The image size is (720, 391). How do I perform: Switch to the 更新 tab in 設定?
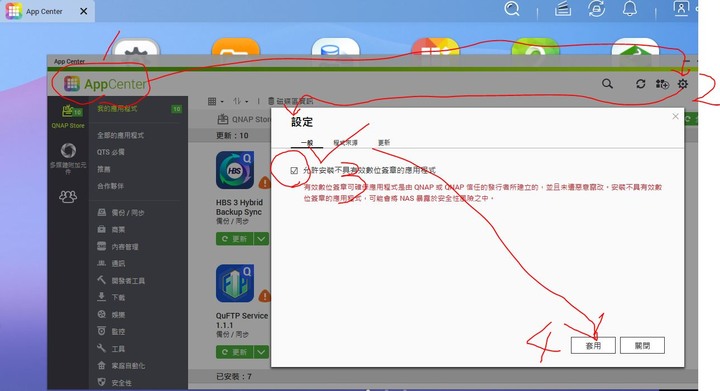point(384,143)
